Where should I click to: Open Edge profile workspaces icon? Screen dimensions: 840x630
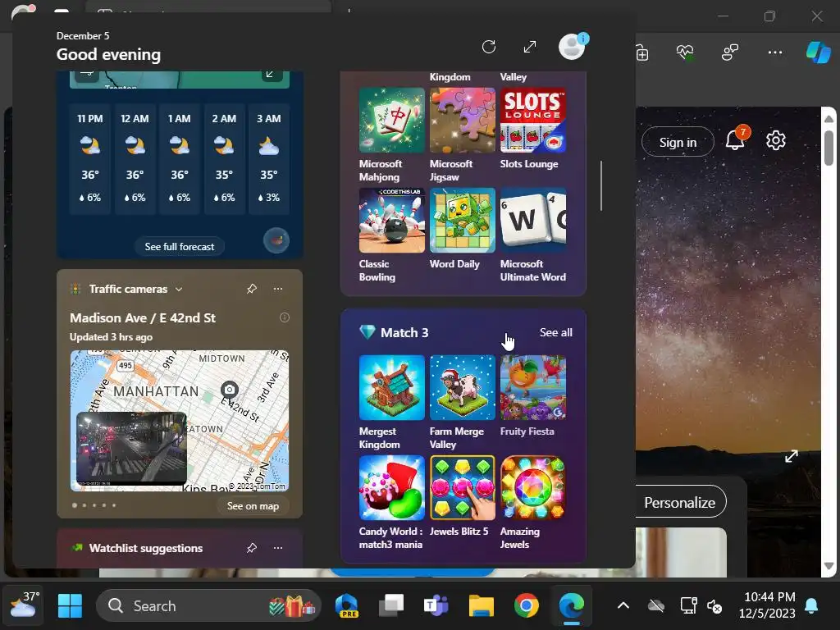pyautogui.click(x=729, y=52)
